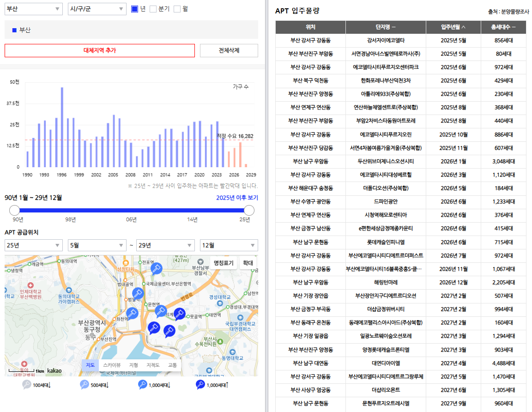Switch the map to 스카이뷰 view
This screenshot has height=412, width=532.
coord(112,365)
